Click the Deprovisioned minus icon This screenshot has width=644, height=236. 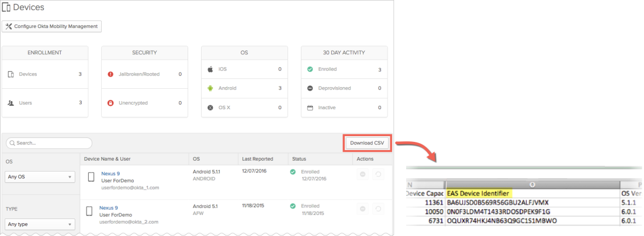310,88
